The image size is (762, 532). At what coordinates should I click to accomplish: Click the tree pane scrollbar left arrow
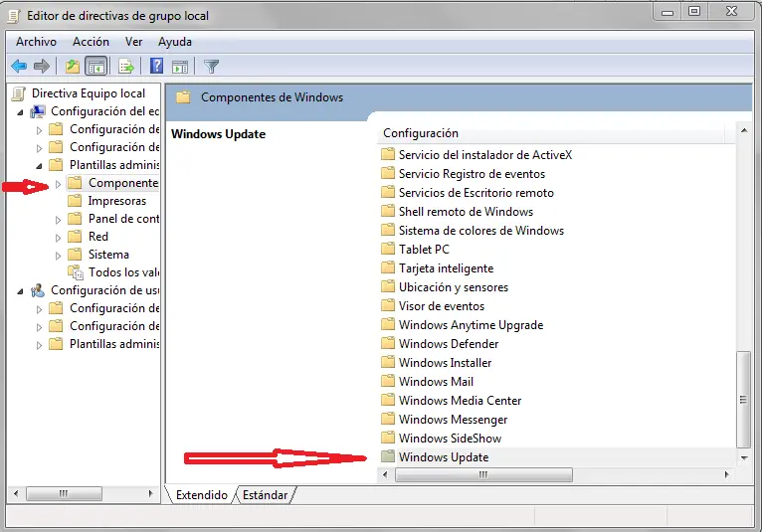point(16,493)
